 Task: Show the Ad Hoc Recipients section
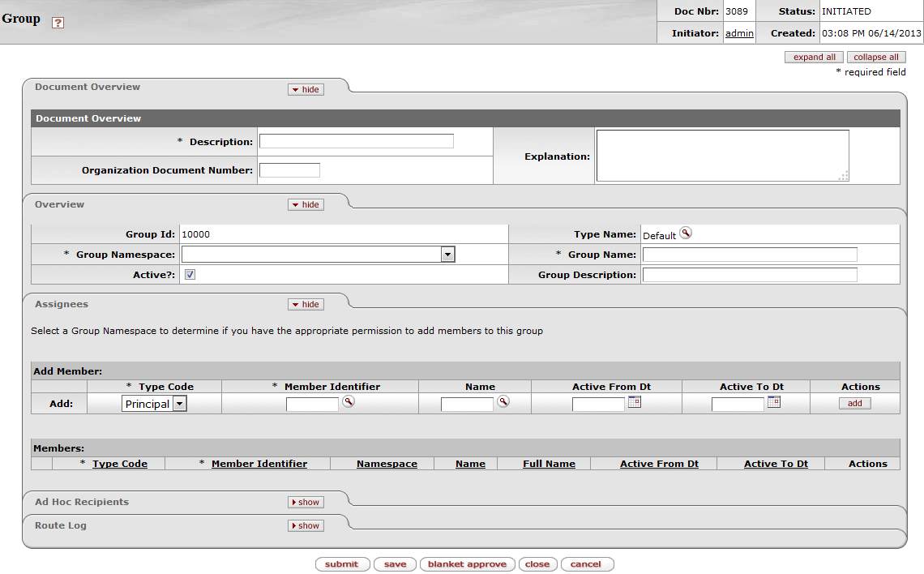tap(306, 503)
